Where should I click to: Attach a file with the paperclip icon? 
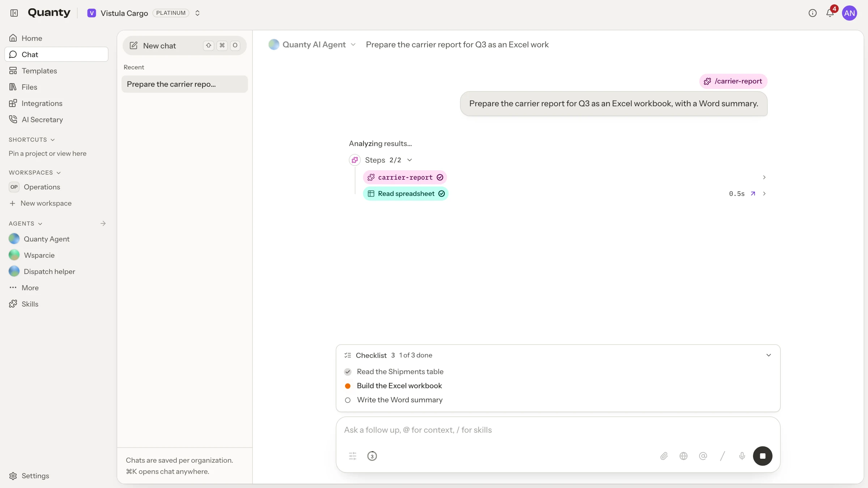tap(664, 456)
